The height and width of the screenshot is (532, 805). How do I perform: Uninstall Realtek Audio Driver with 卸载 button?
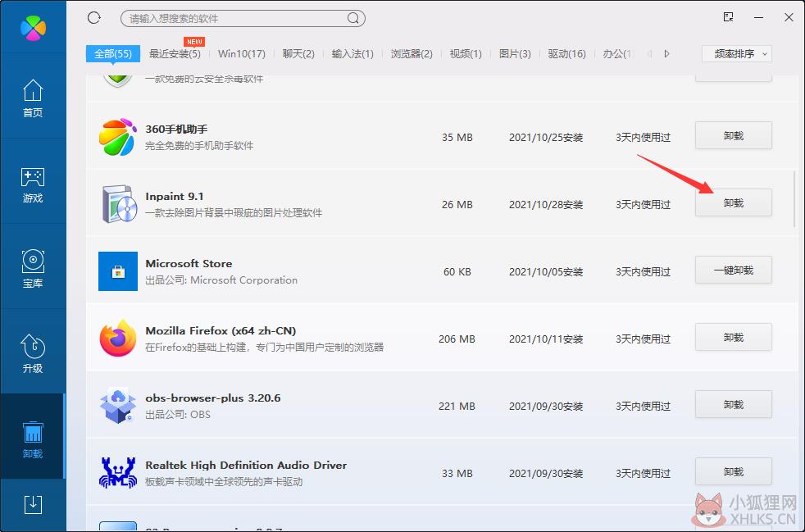[x=734, y=472]
